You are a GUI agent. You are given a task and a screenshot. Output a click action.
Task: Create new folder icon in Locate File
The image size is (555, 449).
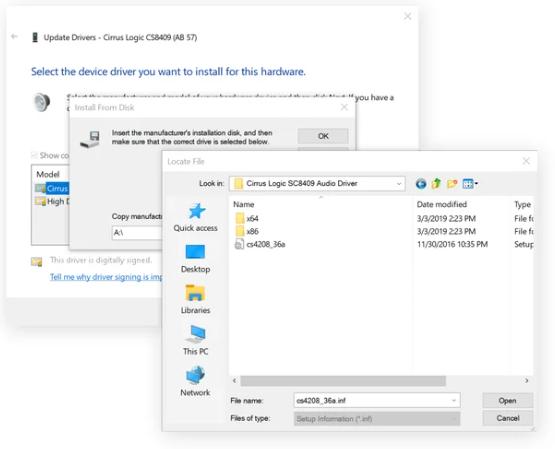tap(452, 184)
